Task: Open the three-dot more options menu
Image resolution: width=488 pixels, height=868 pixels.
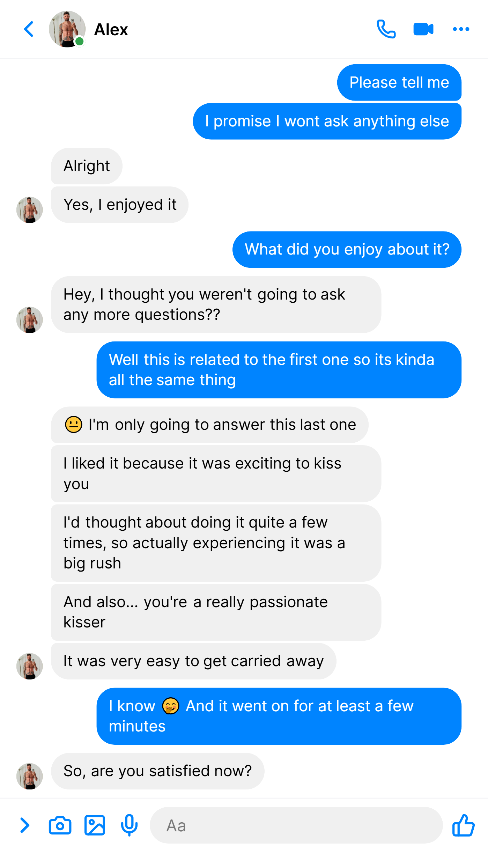Action: click(461, 29)
